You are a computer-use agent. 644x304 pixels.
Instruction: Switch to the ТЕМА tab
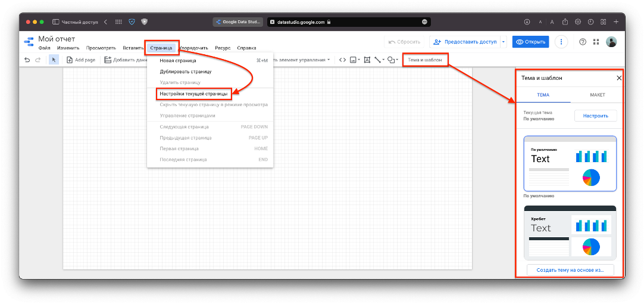543,95
